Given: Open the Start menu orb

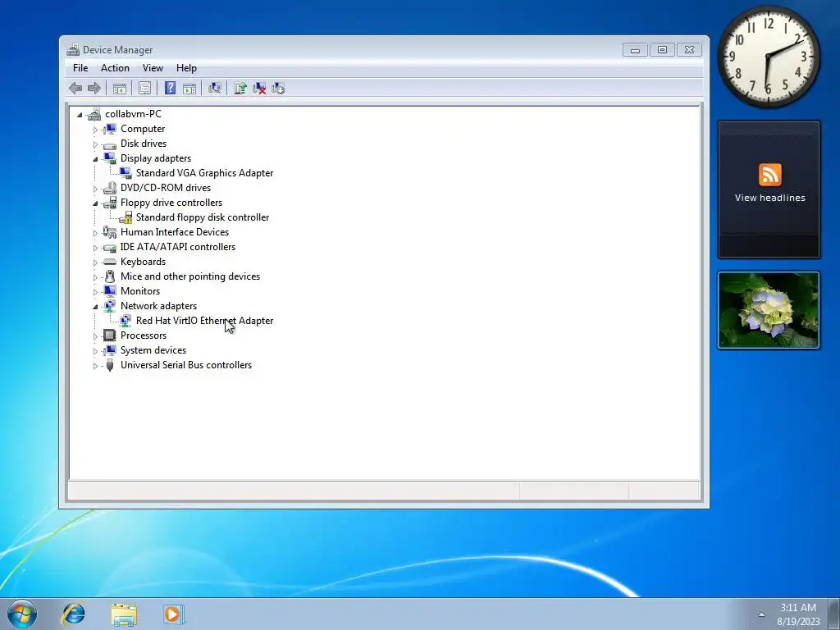Looking at the screenshot, I should click(22, 614).
